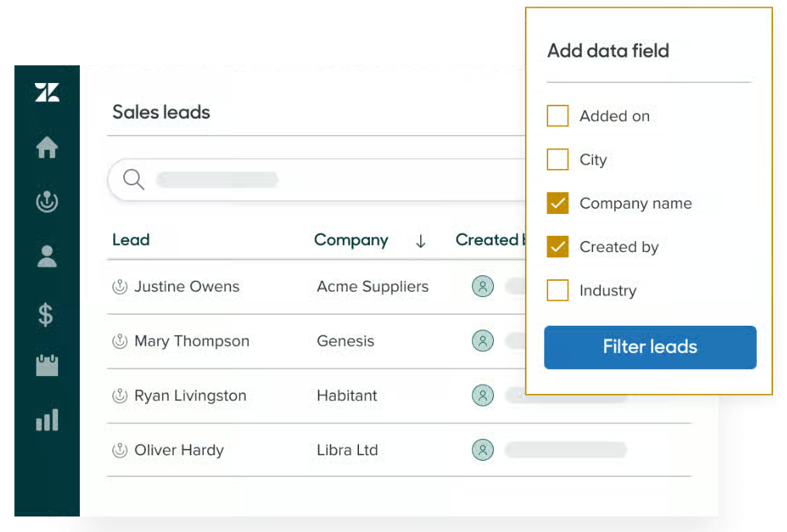Uncheck the Company name checkbox
787x532 pixels.
click(x=557, y=203)
